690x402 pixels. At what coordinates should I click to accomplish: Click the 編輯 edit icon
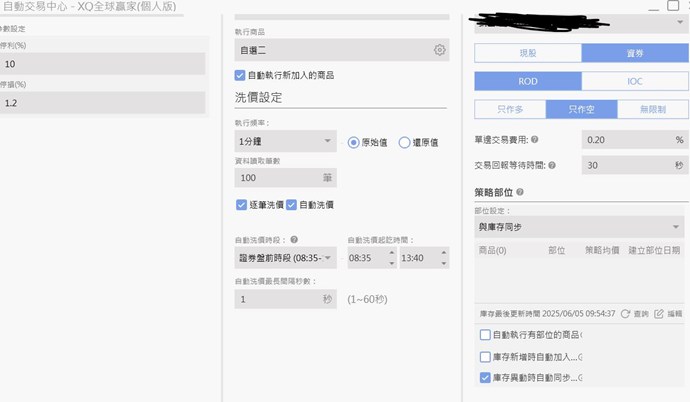point(659,313)
